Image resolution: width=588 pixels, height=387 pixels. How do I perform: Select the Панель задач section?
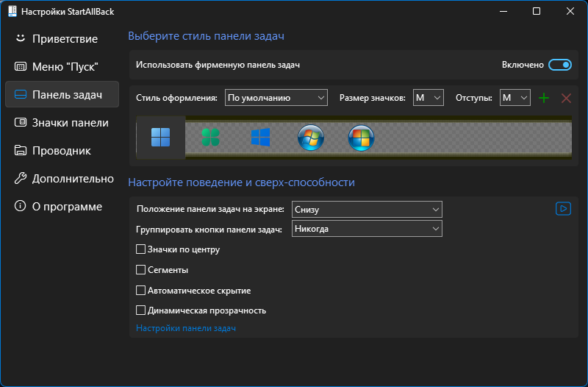(x=62, y=94)
